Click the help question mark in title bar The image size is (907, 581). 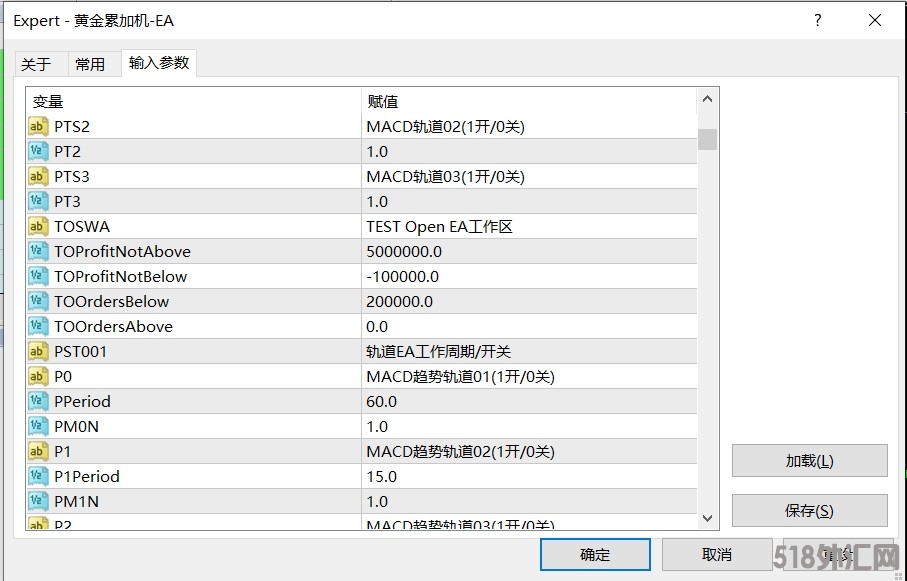point(818,20)
